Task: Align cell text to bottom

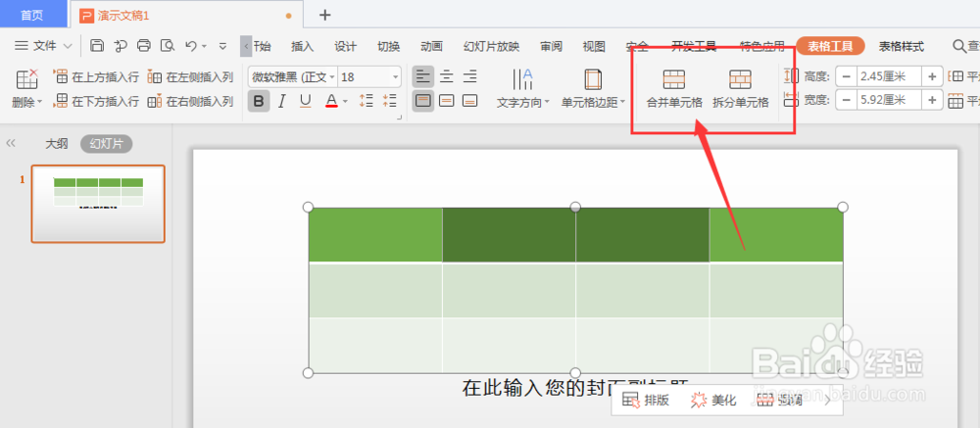Action: pyautogui.click(x=469, y=101)
